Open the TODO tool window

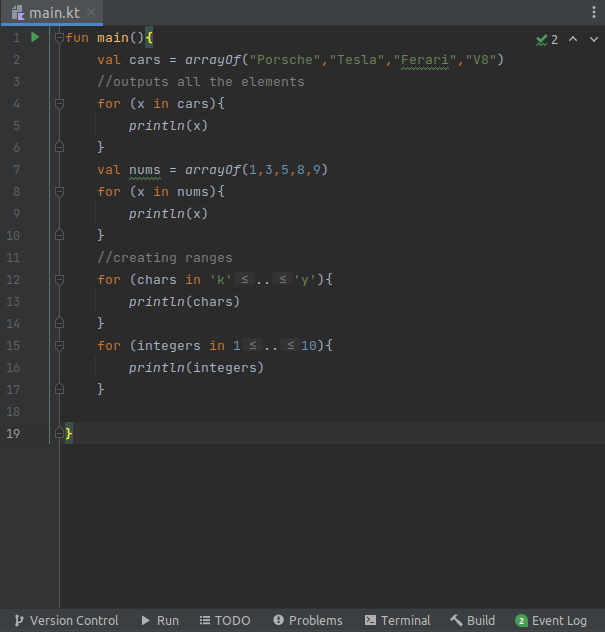(x=225, y=620)
